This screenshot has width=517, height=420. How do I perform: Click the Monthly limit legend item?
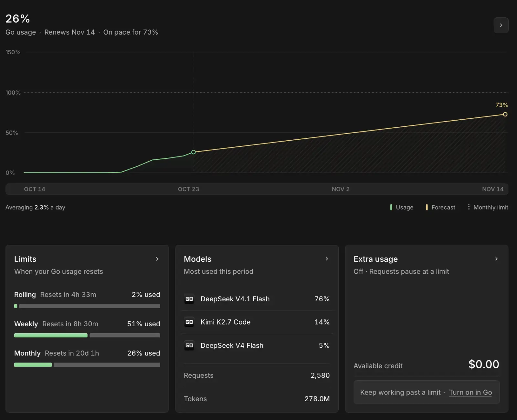[x=488, y=207]
